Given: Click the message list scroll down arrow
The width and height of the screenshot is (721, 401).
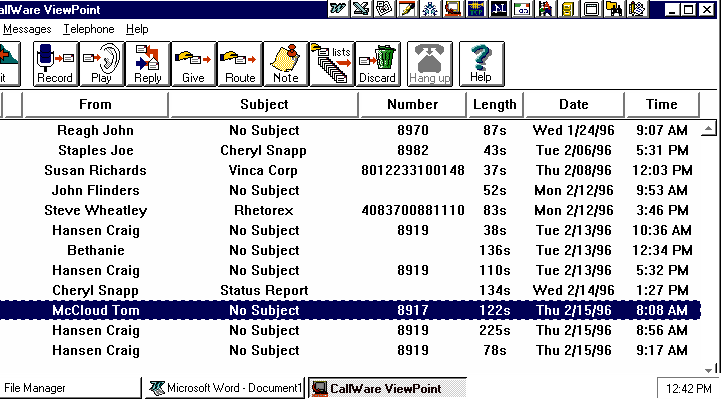Looking at the screenshot, I should [x=709, y=370].
